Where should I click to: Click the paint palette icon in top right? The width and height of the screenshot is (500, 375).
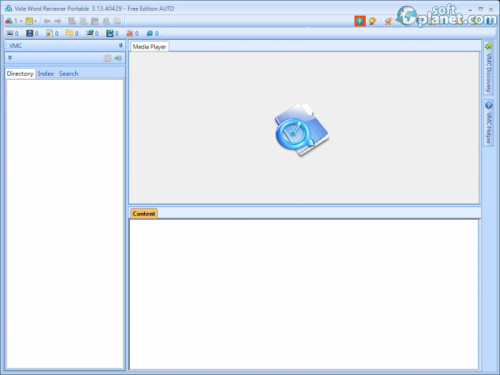[372, 21]
